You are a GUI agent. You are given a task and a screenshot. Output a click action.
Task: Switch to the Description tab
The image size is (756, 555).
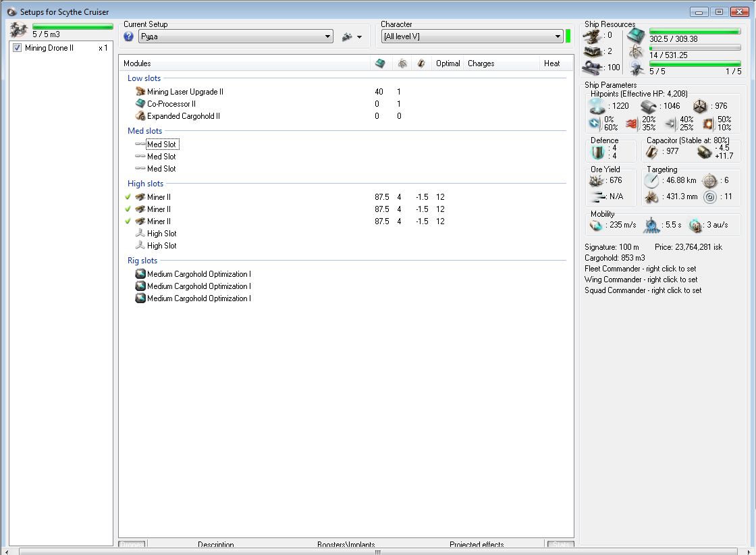point(215,544)
